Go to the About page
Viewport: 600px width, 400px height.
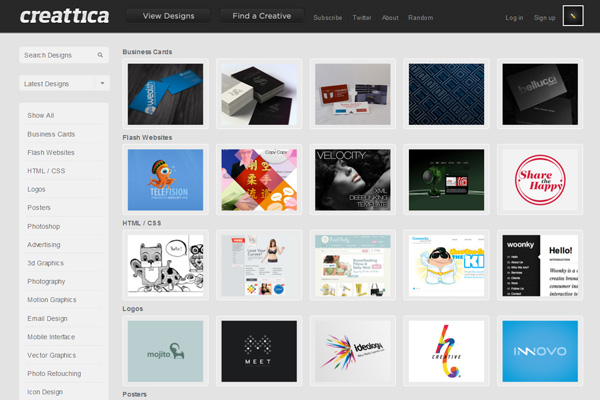coord(390,18)
